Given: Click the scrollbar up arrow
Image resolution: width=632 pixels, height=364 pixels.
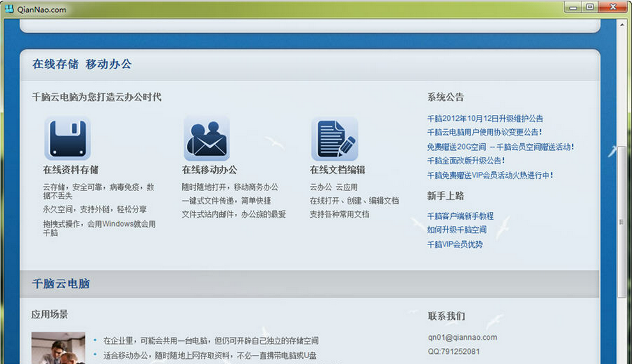Looking at the screenshot, I should (622, 24).
